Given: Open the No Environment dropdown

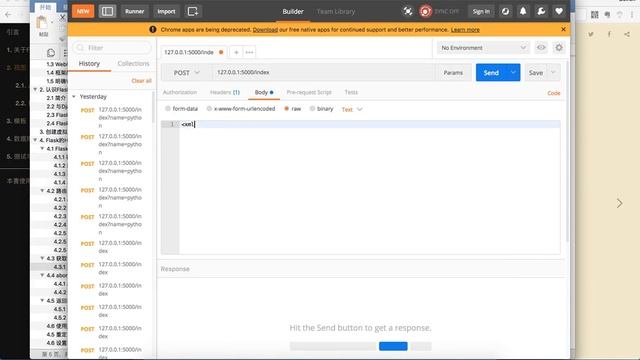Looking at the screenshot, I should tap(483, 48).
